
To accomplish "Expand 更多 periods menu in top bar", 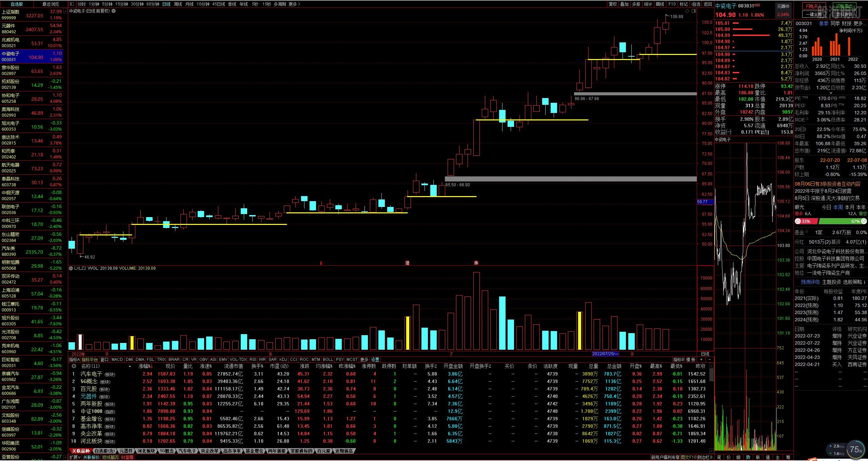I will click(294, 4).
